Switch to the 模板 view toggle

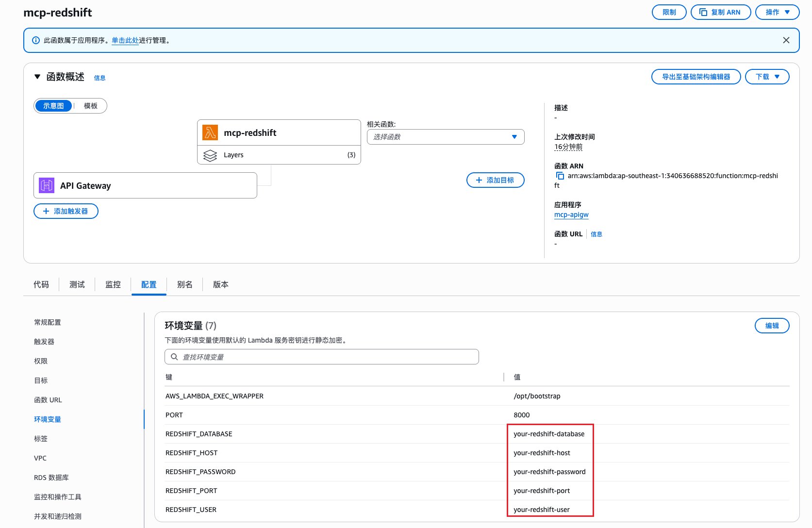(x=91, y=106)
